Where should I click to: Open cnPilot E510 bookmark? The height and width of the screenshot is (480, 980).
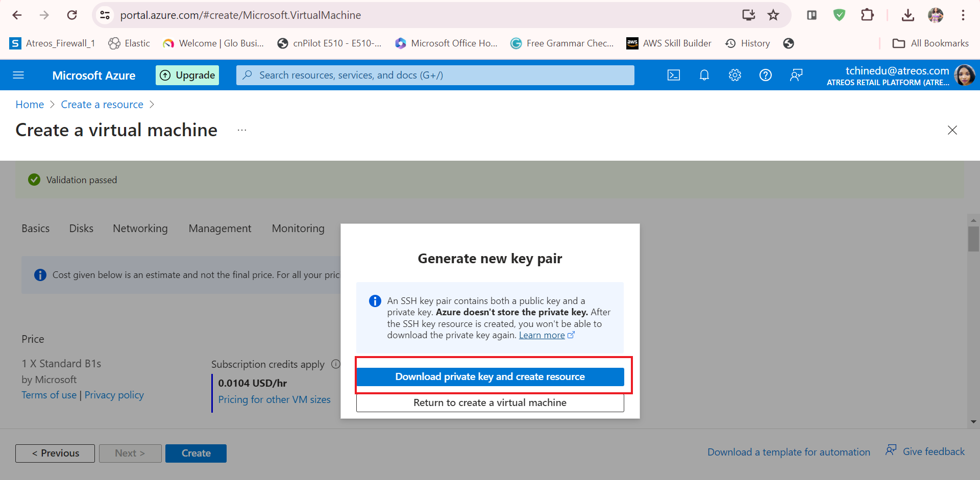pyautogui.click(x=329, y=43)
